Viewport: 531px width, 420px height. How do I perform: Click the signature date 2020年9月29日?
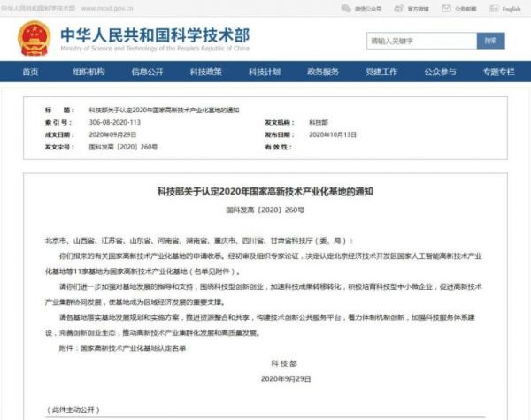coord(286,378)
